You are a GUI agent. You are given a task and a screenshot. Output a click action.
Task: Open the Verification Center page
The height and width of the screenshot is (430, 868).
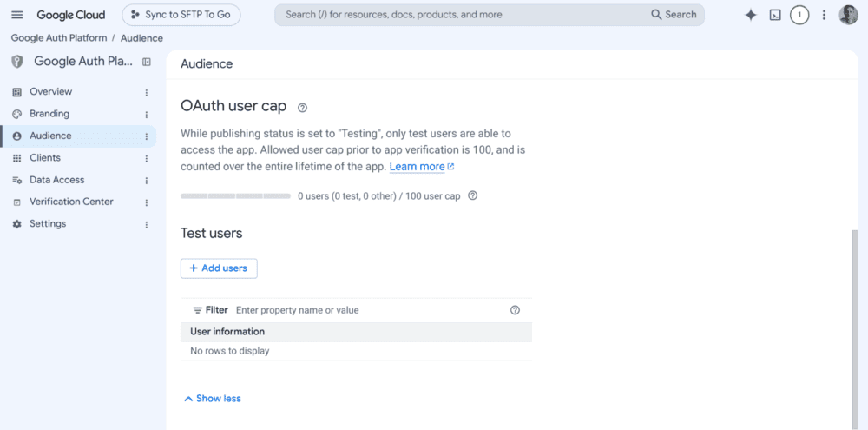pyautogui.click(x=71, y=202)
